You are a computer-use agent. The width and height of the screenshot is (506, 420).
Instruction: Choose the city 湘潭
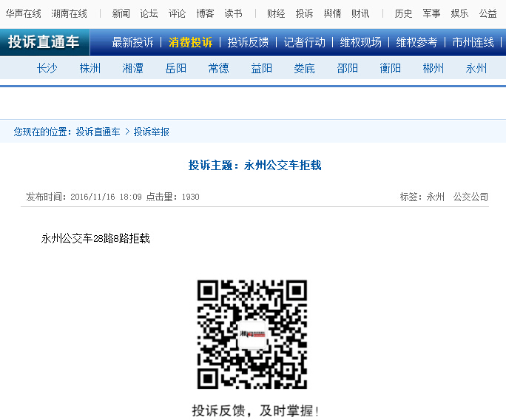132,68
